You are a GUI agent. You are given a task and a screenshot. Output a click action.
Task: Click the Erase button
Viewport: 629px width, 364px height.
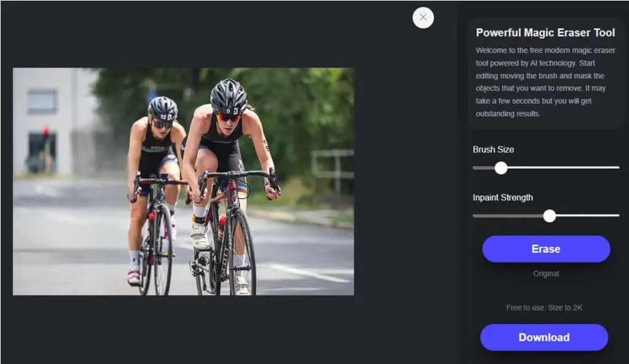tap(546, 249)
